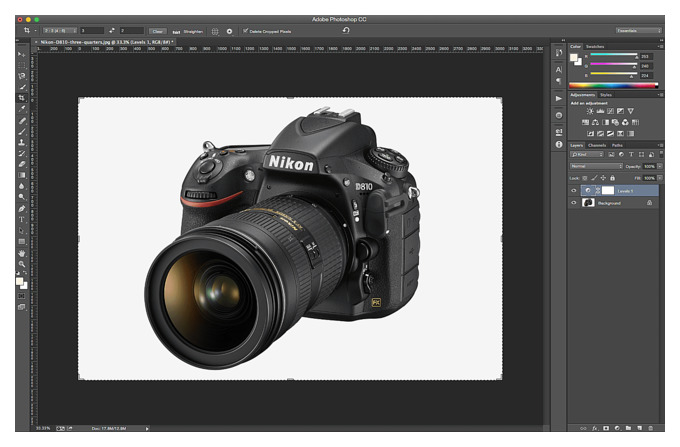
Task: Open the Normal blend mode dropdown
Action: 596,166
